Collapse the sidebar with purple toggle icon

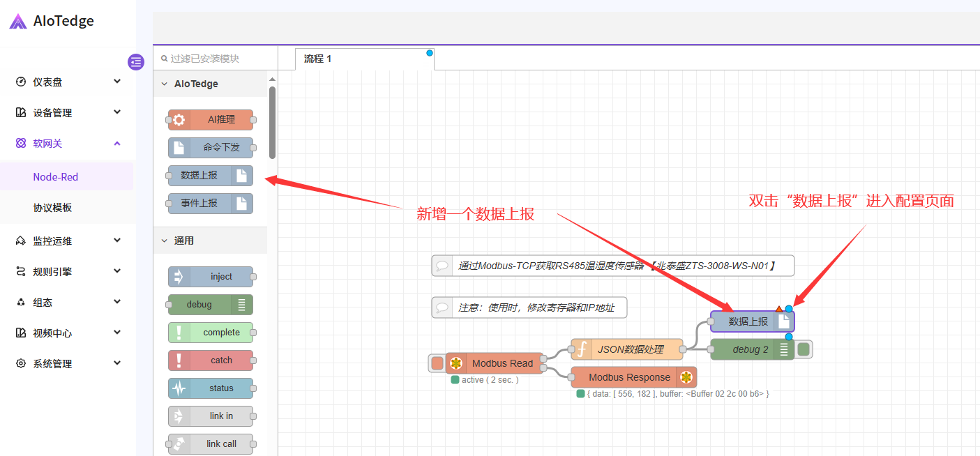tap(135, 62)
